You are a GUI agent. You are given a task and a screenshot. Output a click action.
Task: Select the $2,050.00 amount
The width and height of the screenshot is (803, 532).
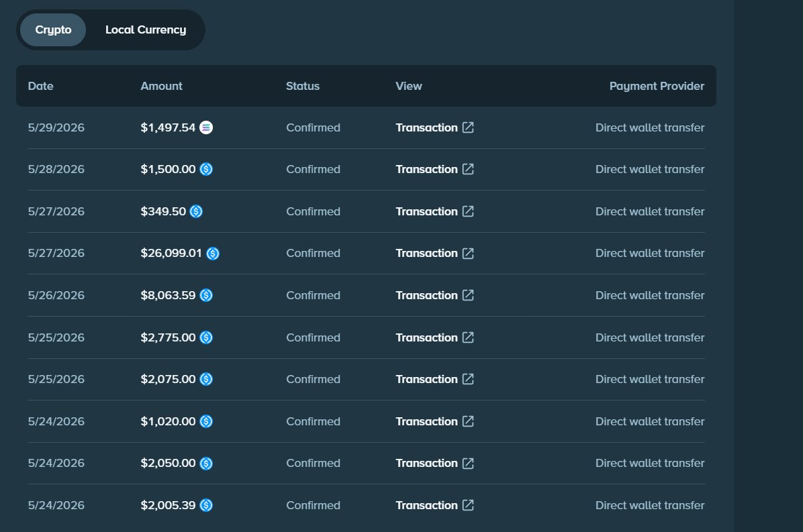click(168, 463)
